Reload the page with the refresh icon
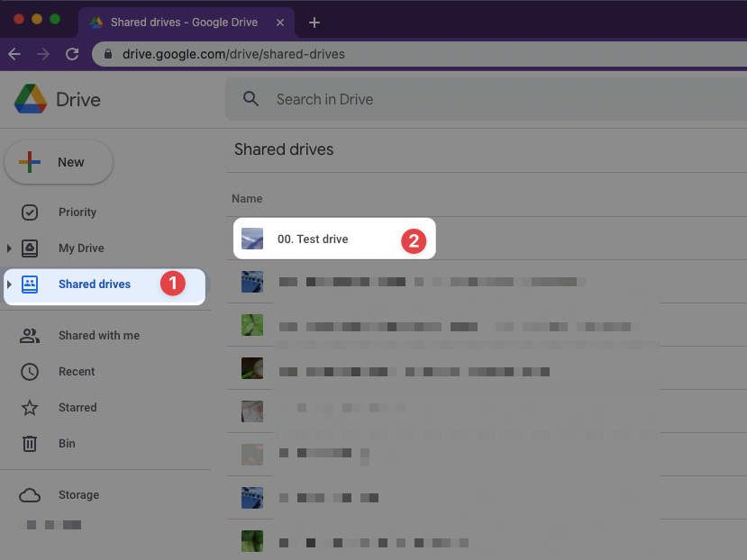 (72, 54)
